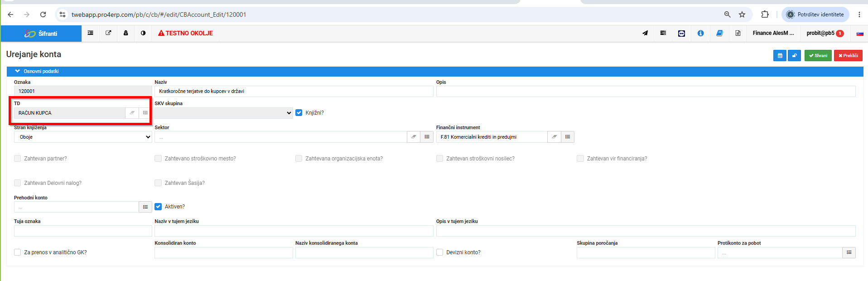Click the red notification badge near probit@pb5
868x281 pixels.
pos(840,33)
